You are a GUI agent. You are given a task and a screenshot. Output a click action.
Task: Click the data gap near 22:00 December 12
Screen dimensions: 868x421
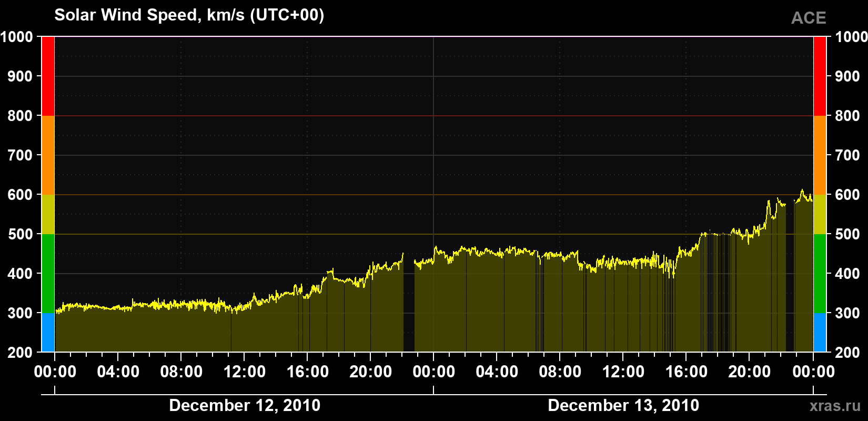[x=409, y=305]
